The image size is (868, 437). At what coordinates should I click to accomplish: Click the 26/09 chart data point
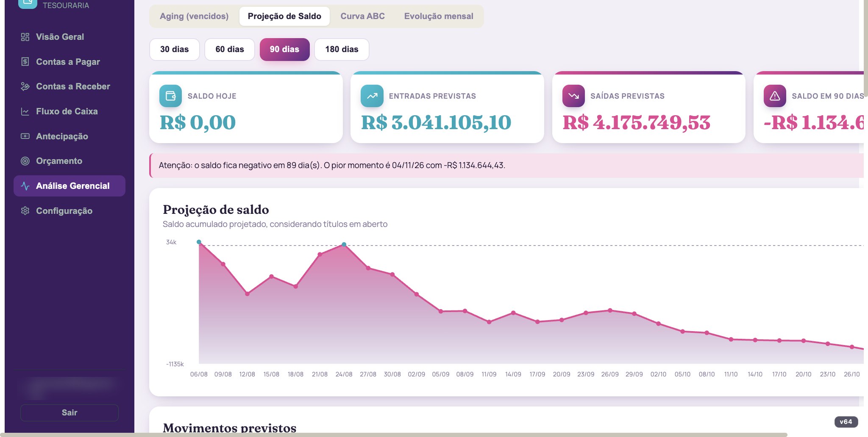tap(610, 310)
